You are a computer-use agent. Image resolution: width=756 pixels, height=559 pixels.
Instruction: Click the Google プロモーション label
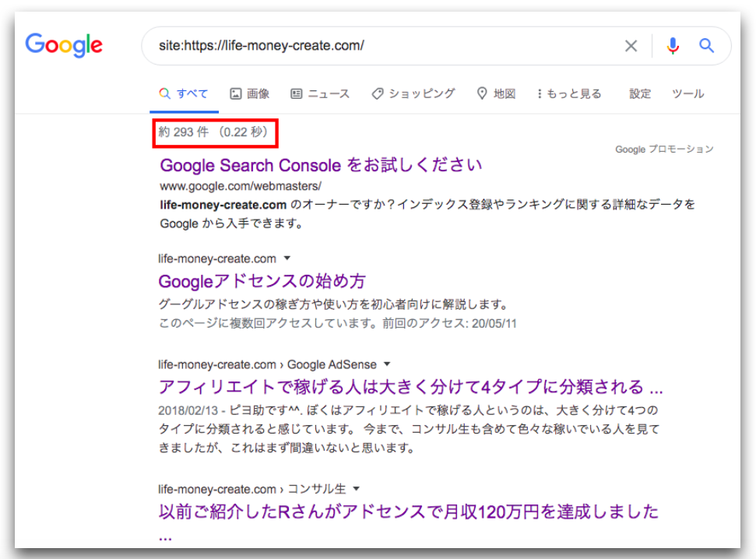coord(664,149)
